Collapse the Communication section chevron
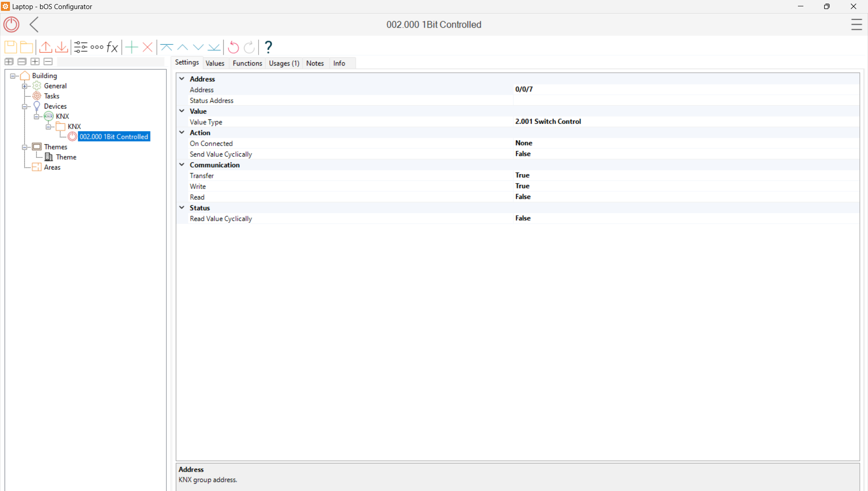This screenshot has height=491, width=868. pos(182,165)
